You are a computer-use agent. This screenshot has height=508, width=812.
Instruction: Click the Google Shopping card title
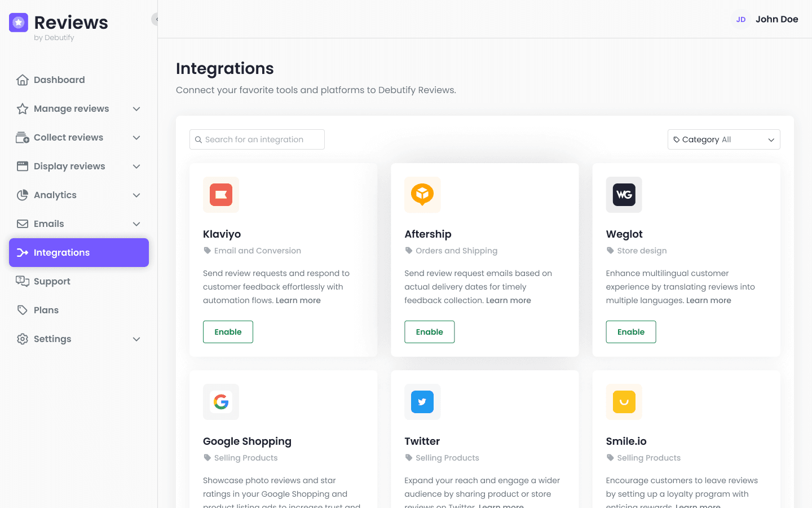(x=247, y=441)
